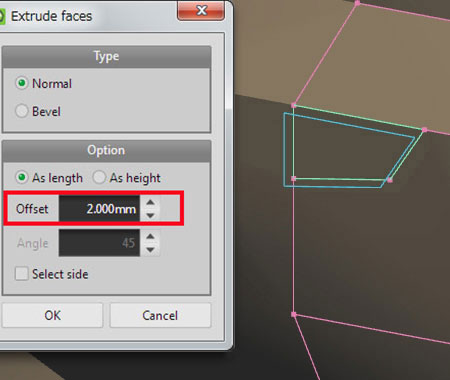The width and height of the screenshot is (450, 380).
Task: Cancel the Extrude faces dialog
Action: 160,315
